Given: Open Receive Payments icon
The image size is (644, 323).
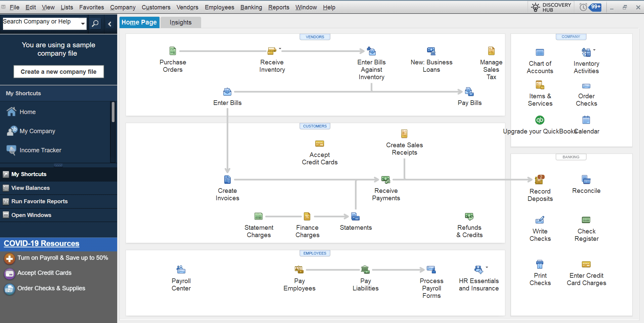Looking at the screenshot, I should coord(386,179).
